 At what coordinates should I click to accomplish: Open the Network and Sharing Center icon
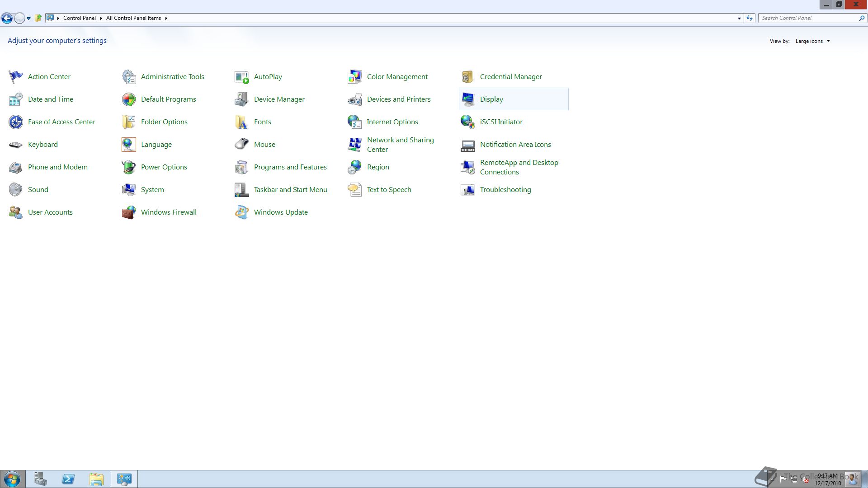(x=355, y=145)
